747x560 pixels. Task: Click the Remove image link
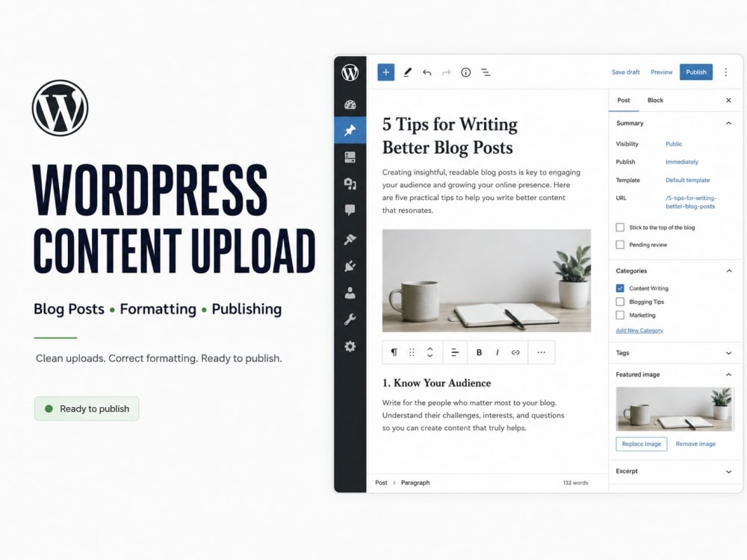click(695, 444)
